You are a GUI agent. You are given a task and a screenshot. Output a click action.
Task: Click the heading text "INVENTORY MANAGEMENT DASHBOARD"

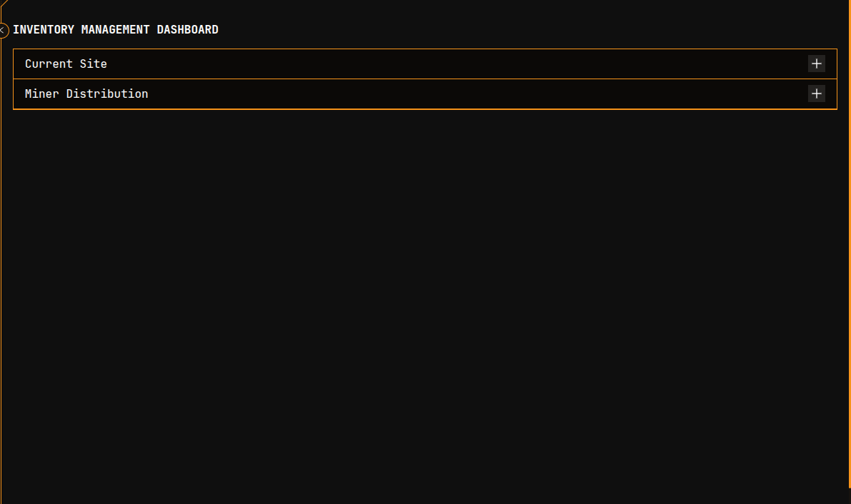pos(116,30)
